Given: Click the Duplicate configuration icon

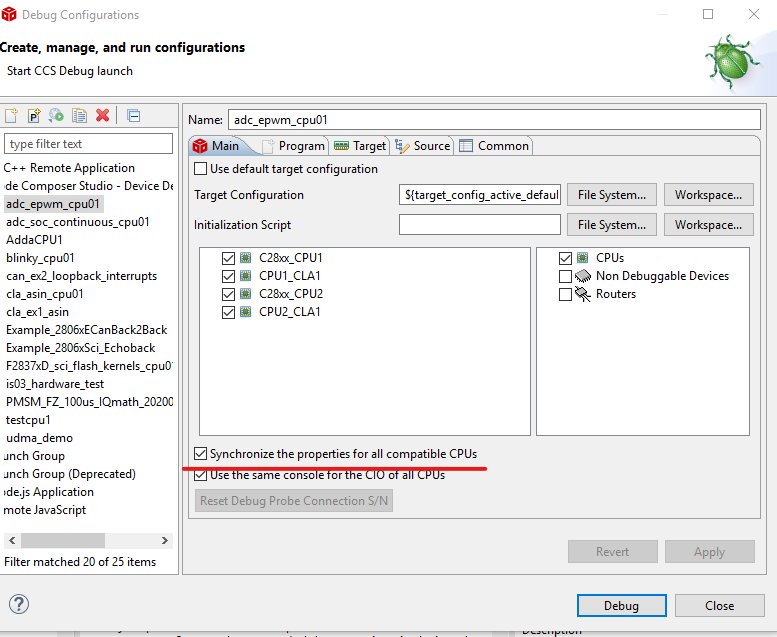Looking at the screenshot, I should point(79,116).
